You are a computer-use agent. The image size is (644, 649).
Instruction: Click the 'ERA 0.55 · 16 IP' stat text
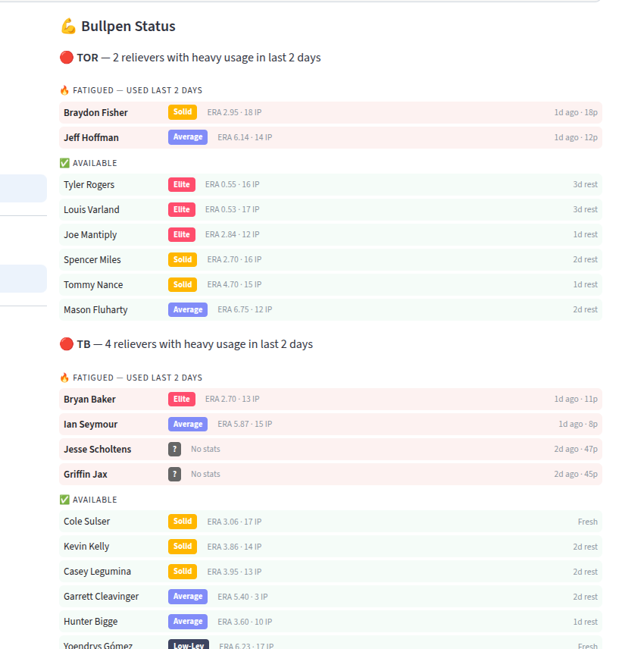[233, 184]
